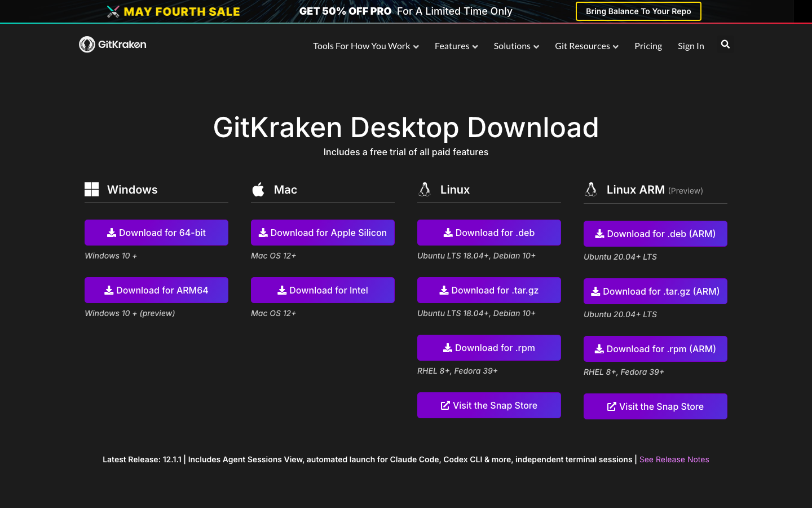Click the '(Preview)' label beside Linux ARM
The height and width of the screenshot is (508, 812).
click(686, 191)
